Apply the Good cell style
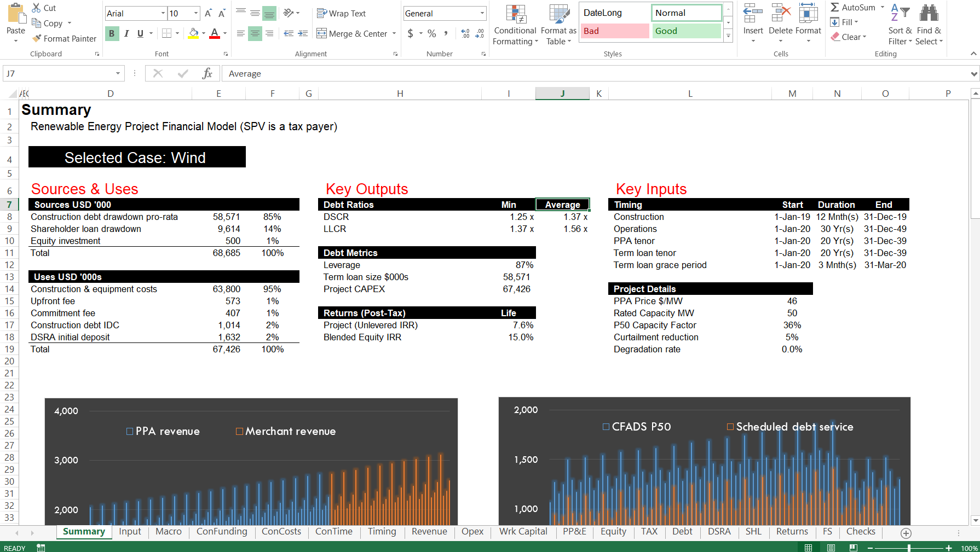 point(687,31)
